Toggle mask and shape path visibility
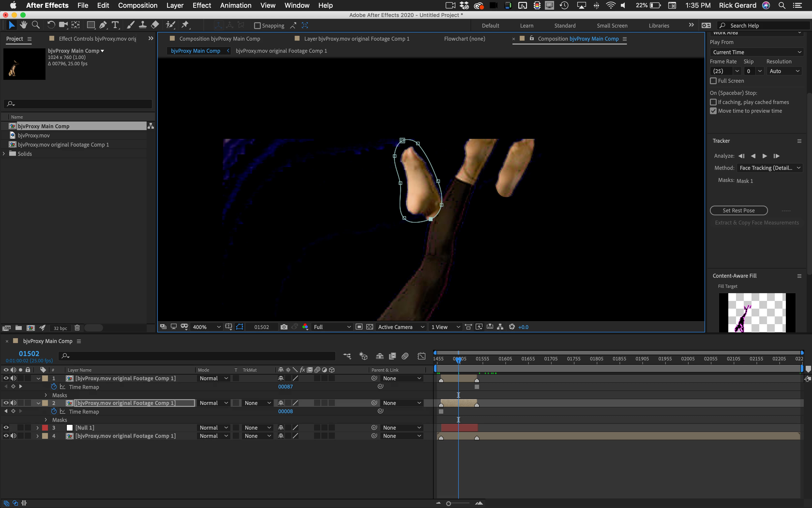The width and height of the screenshot is (812, 508). pos(240,327)
